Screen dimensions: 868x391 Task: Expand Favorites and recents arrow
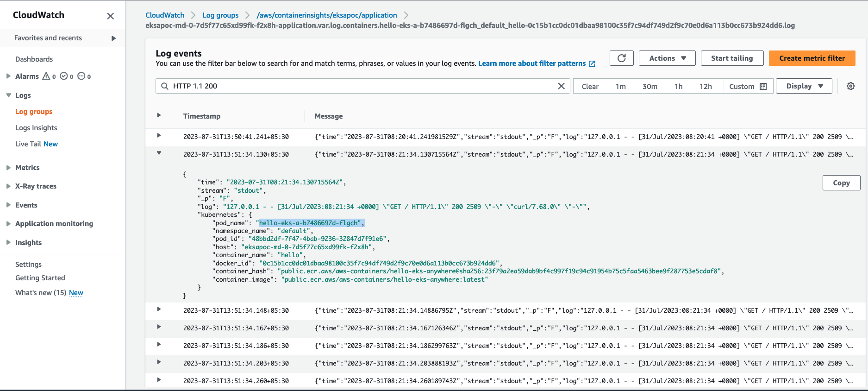point(113,38)
